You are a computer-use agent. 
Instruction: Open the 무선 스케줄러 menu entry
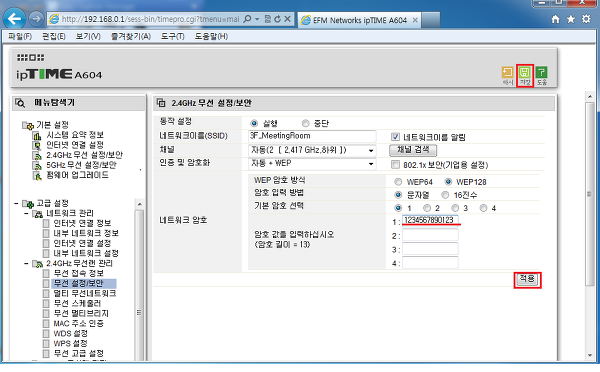77,303
